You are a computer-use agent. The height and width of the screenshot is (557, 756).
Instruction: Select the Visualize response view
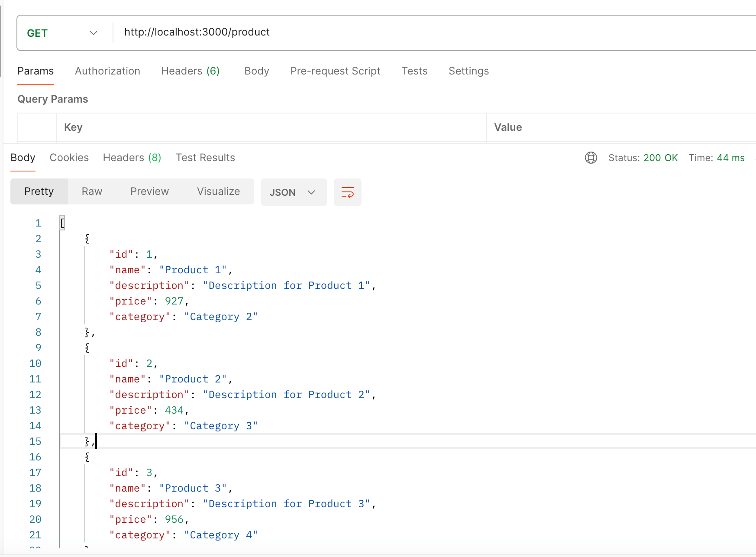(218, 191)
